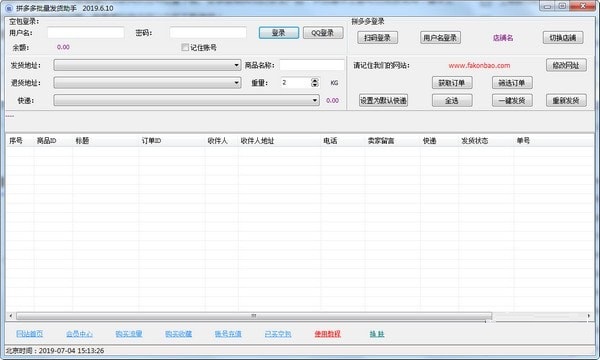Click the 密码 password field
This screenshot has height=360, width=600.
[x=208, y=33]
